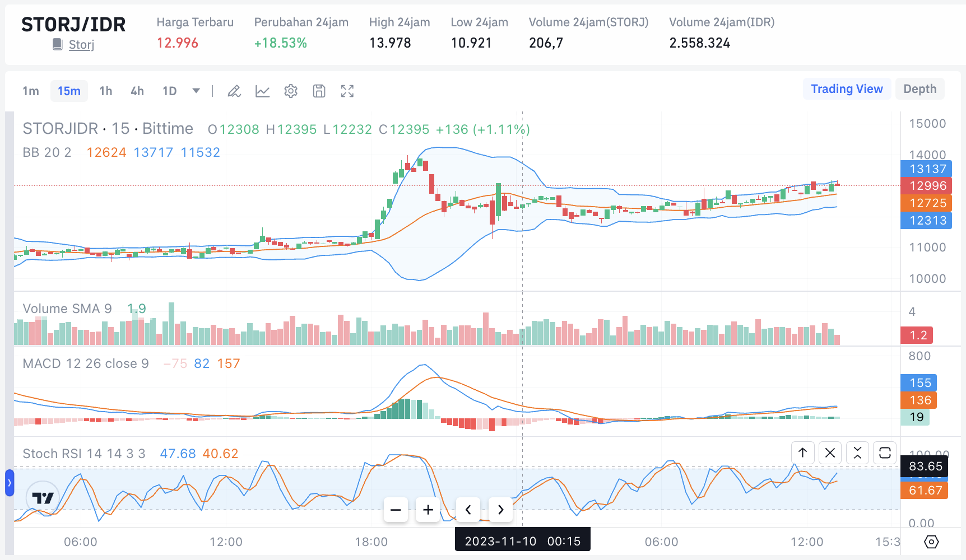Click the STORJIDR · 15 · Bittime symbol title
The height and width of the screenshot is (560, 966).
[108, 129]
